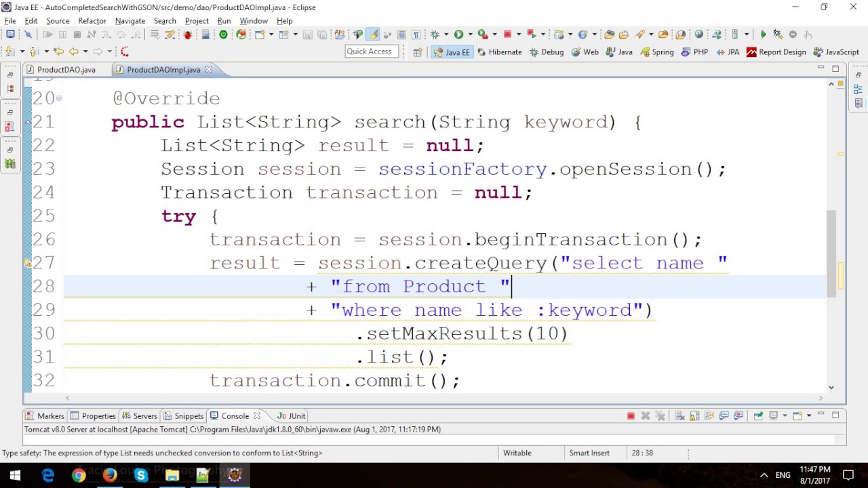Open the JUnit view tab

292,415
